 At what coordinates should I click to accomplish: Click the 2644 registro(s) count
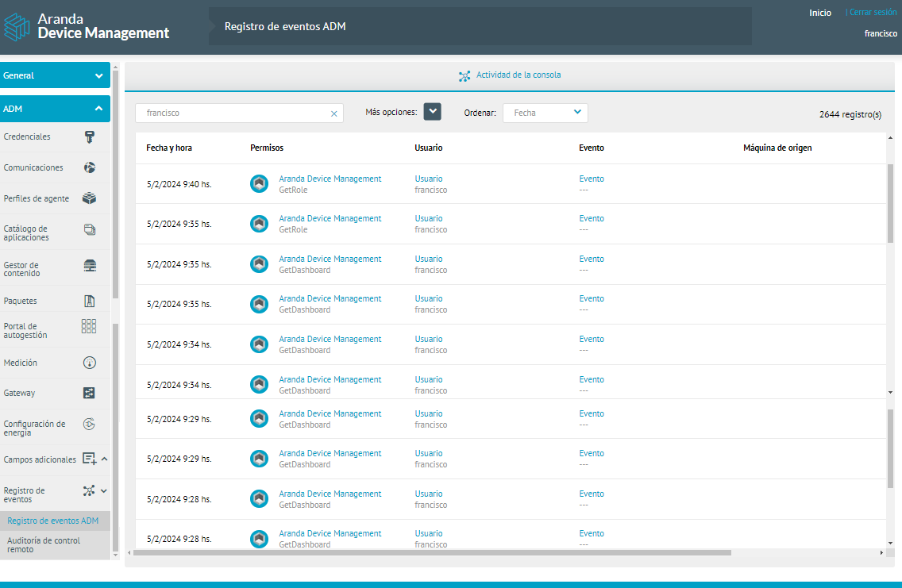(850, 114)
